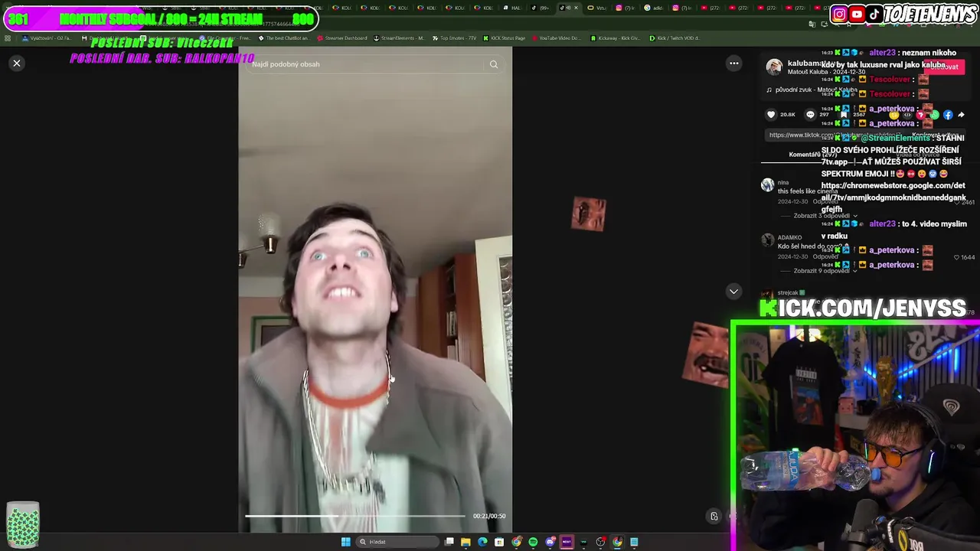This screenshot has width=980, height=551.
Task: Open the 'Streamer Dashboard' bookmark
Action: click(341, 37)
